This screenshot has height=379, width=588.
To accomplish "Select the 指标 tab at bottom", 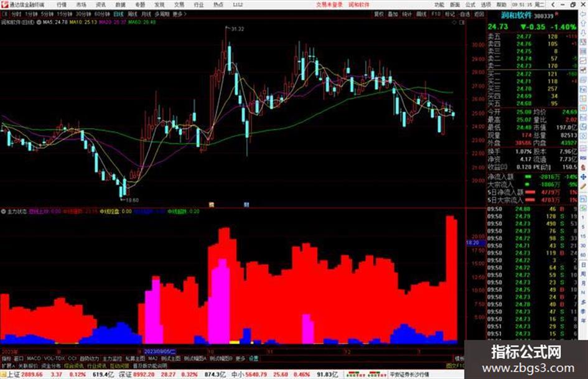I will (6, 358).
